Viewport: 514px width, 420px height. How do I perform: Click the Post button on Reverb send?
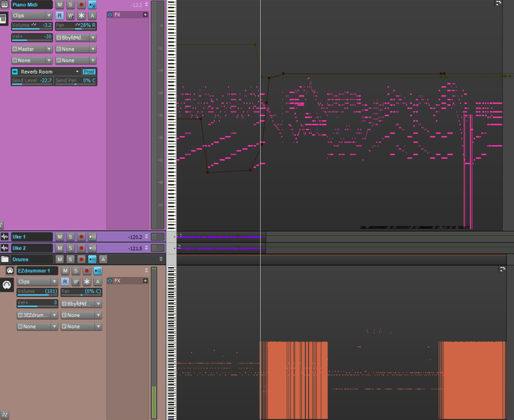click(89, 72)
